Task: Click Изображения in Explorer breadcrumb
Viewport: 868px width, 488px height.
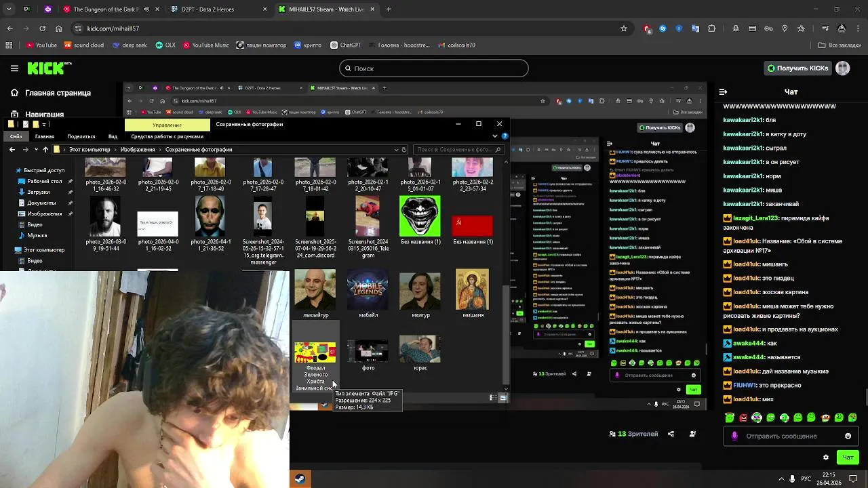Action: click(x=138, y=149)
